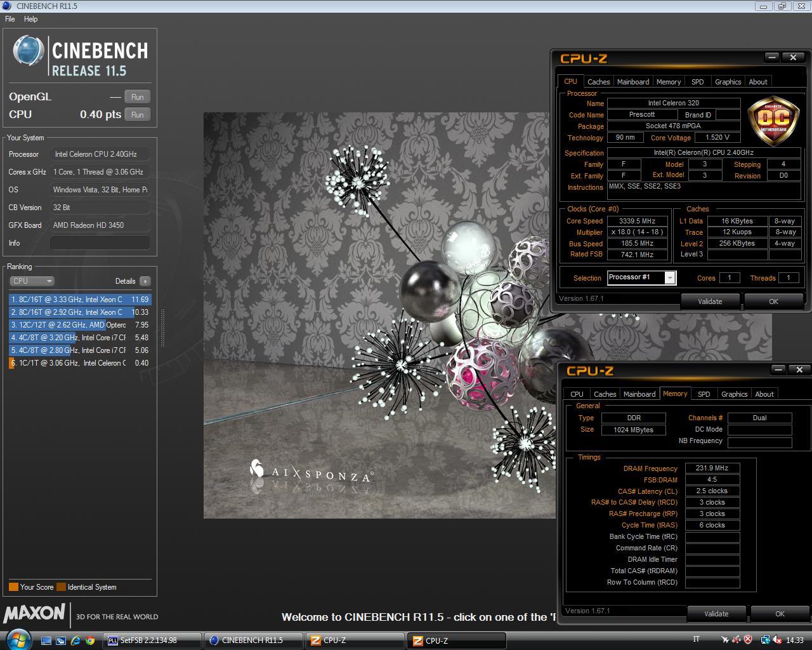Click the Switch between windows quick launch icon
The image size is (812, 650).
point(61,640)
